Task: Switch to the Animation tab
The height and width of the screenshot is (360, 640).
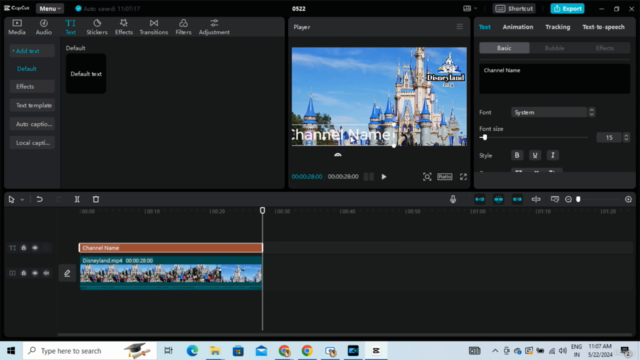Action: 518,27
